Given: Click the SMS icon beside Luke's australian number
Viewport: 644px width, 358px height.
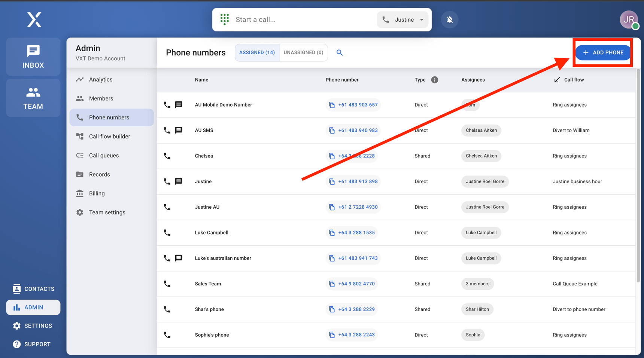Looking at the screenshot, I should 179,258.
